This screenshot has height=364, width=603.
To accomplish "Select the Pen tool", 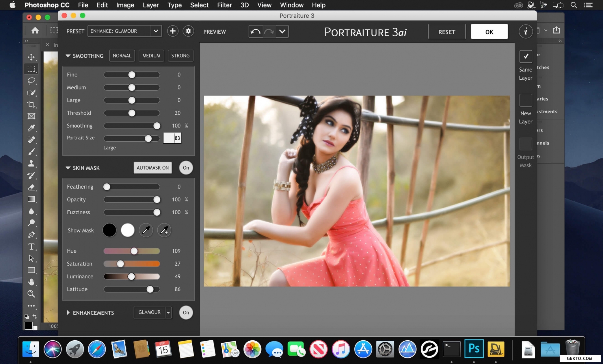I will (31, 235).
